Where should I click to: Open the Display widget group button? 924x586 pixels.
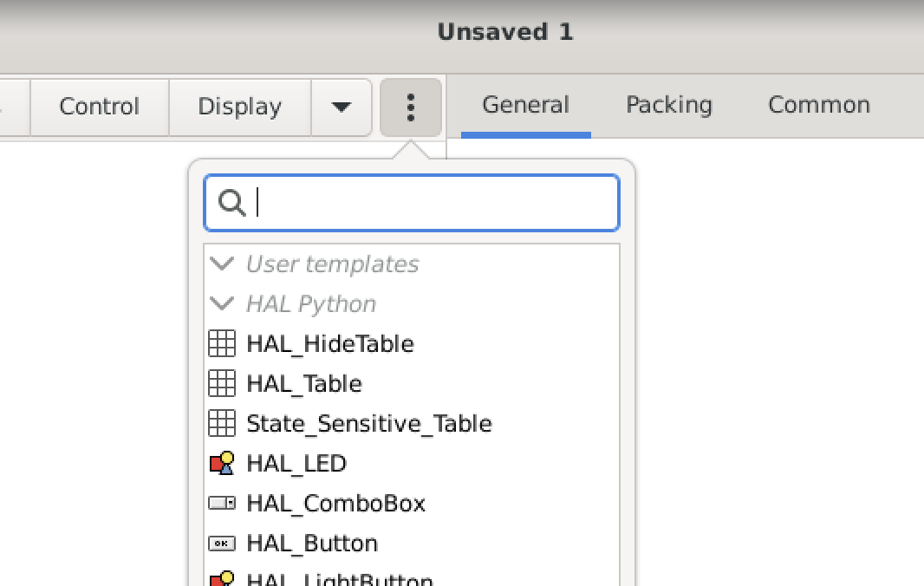tap(240, 107)
